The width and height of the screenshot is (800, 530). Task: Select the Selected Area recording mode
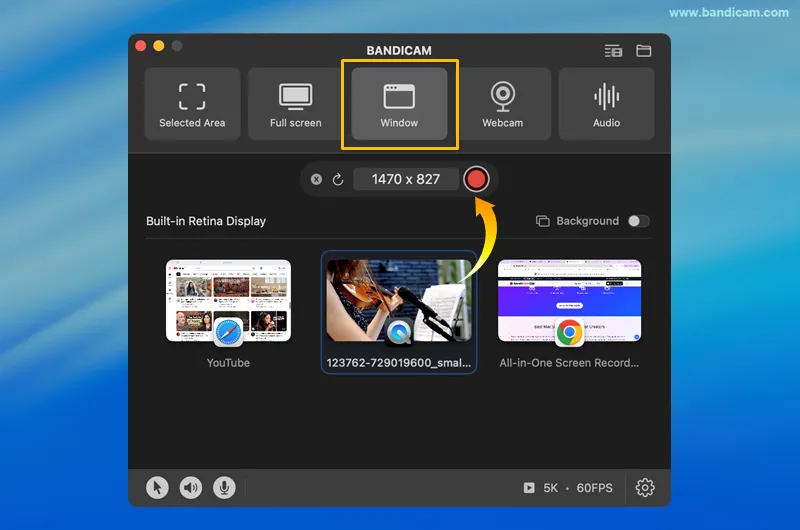[x=192, y=104]
